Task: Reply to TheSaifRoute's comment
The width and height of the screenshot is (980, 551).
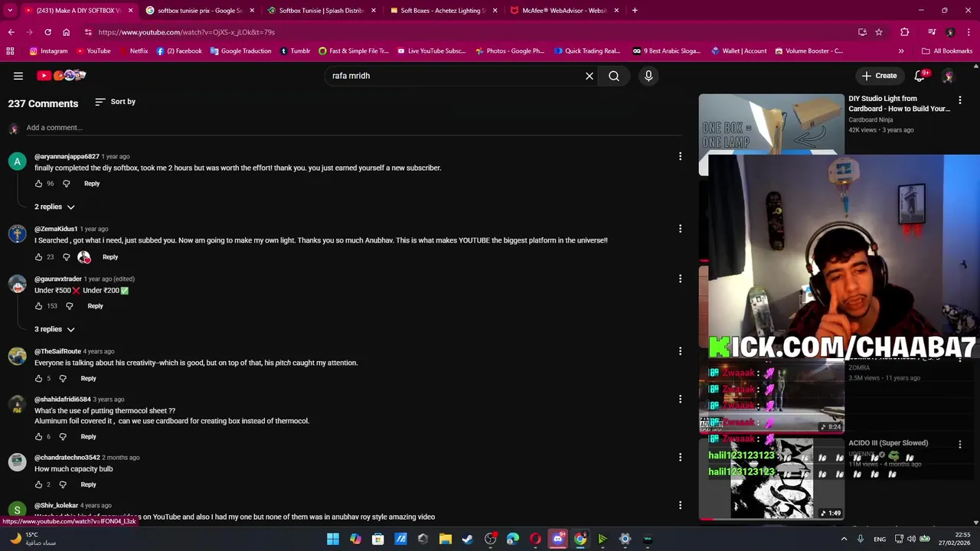Action: point(88,378)
